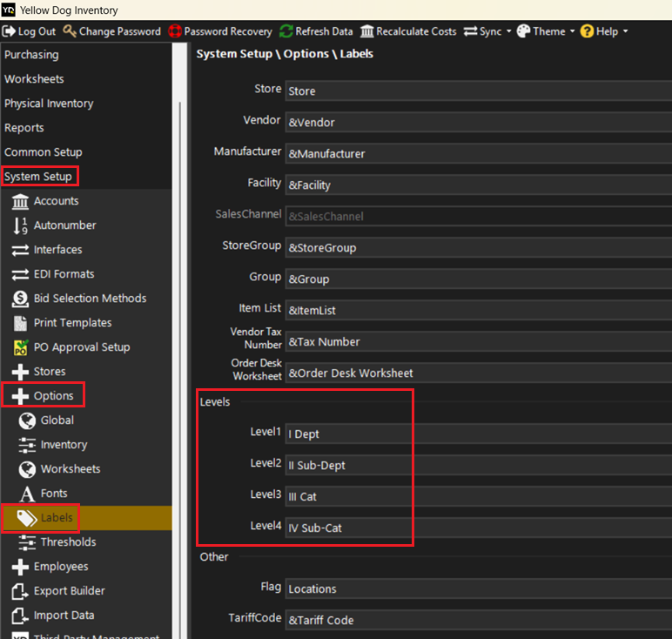The image size is (672, 639).
Task: Click the Interfaces arrows icon
Action: coord(20,250)
